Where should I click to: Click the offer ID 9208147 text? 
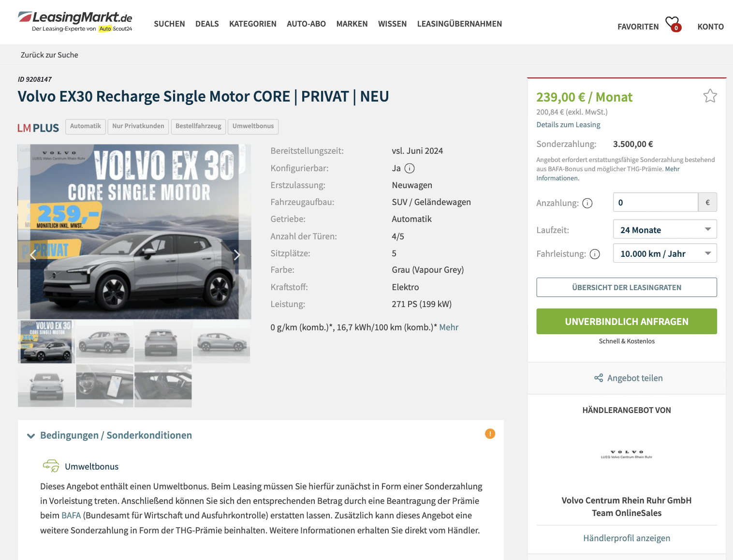point(35,79)
